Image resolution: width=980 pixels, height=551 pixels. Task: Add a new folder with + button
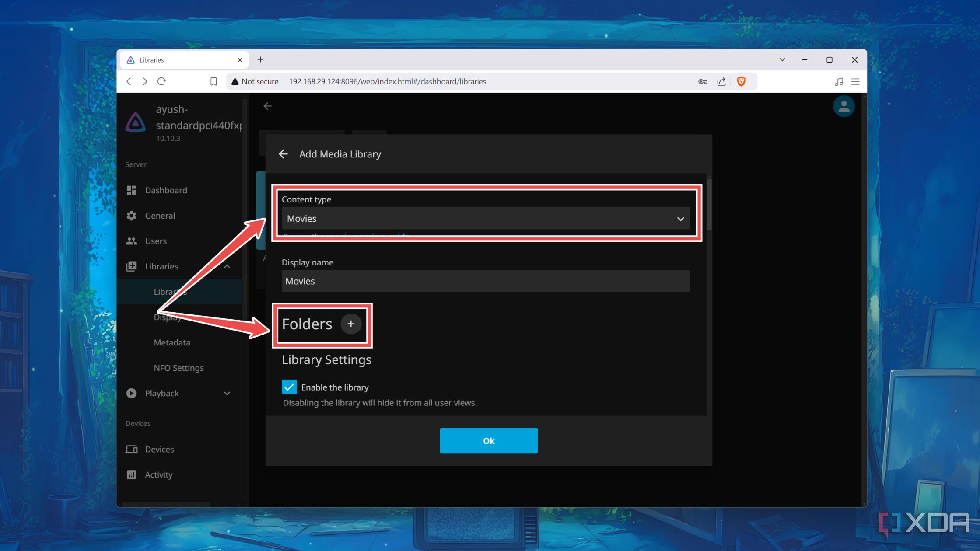pos(351,324)
